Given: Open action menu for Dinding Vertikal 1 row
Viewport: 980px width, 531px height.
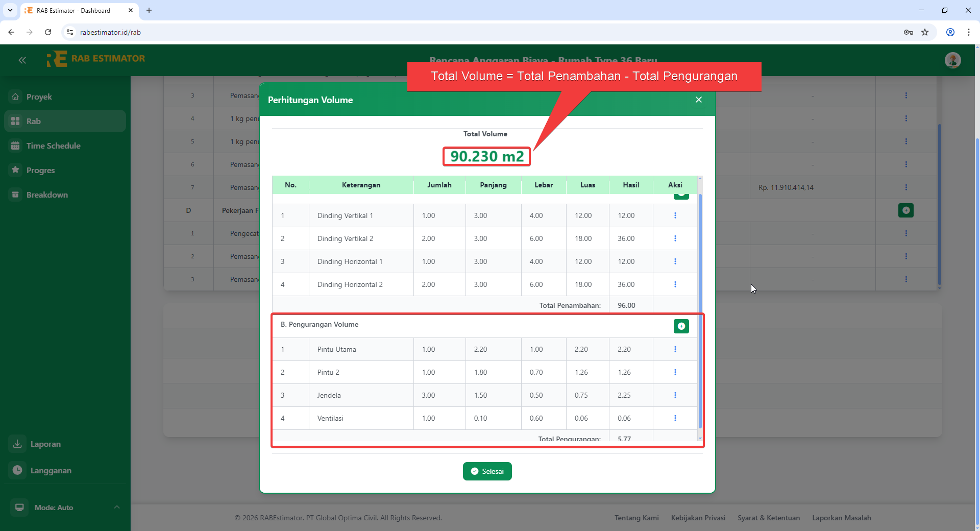Looking at the screenshot, I should [x=675, y=215].
